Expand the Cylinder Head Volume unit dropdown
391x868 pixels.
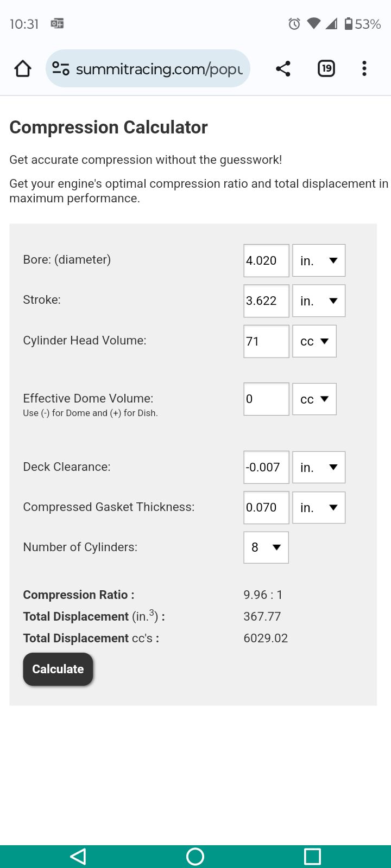pos(314,341)
